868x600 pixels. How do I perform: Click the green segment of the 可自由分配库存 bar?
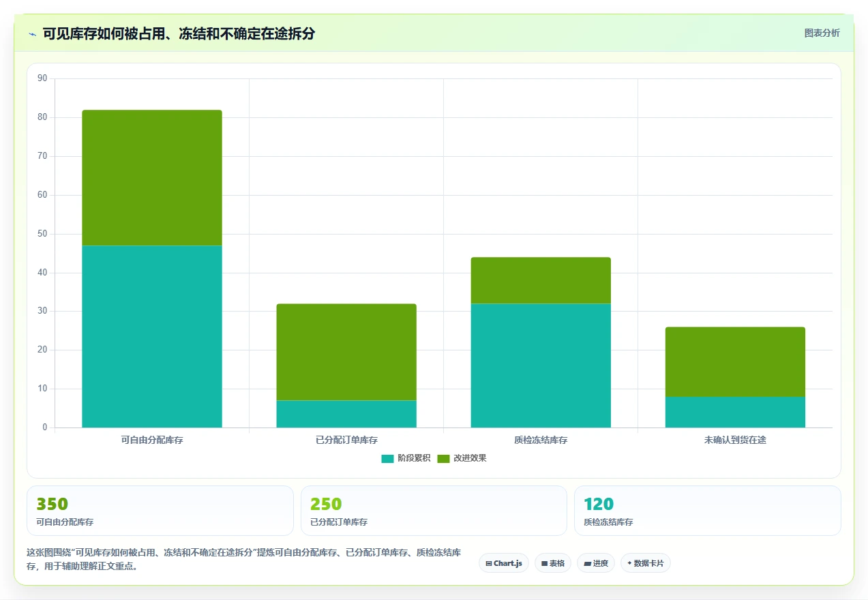pyautogui.click(x=152, y=178)
